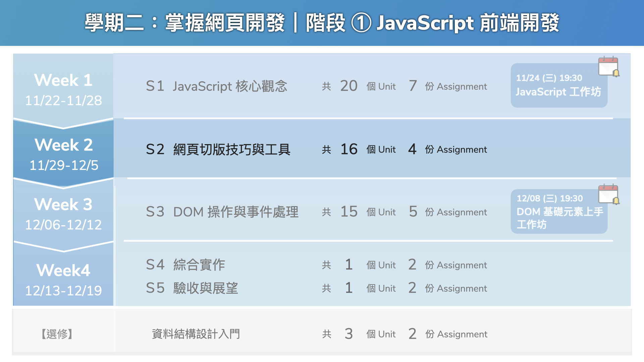Click the circled number 1 in title
Screen dimensions: 644x362
pos(361,23)
